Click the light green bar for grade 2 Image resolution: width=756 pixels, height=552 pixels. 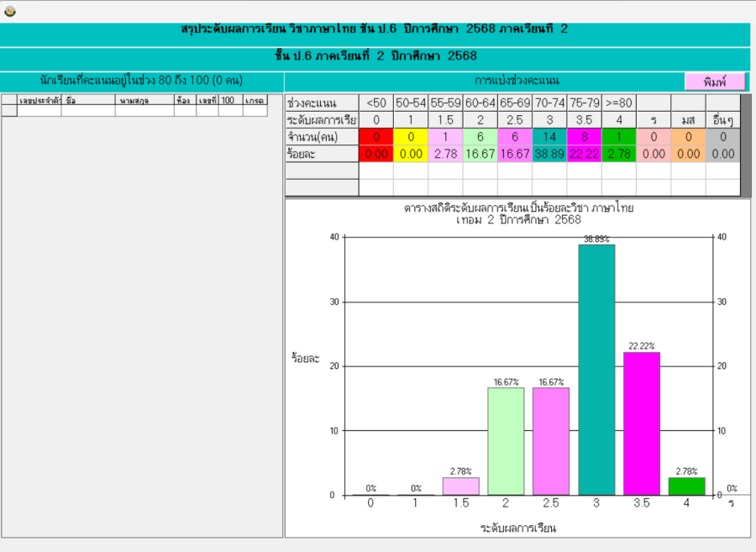(506, 441)
